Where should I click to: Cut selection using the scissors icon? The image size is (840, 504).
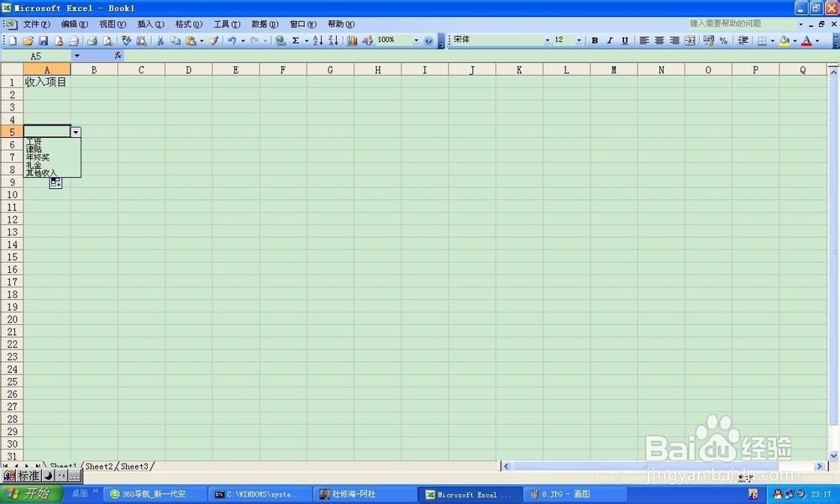coord(160,40)
